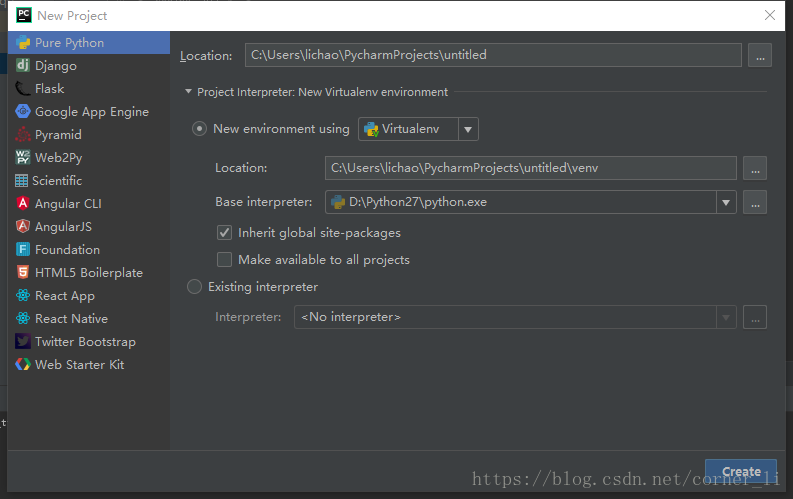
Task: Click the Base interpreter path field
Action: (521, 202)
